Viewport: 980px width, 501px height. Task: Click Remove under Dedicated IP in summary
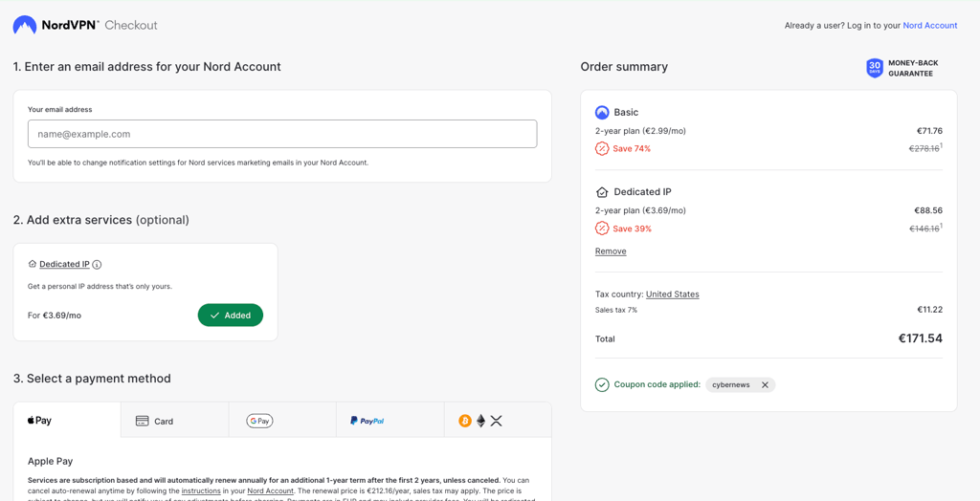tap(611, 251)
